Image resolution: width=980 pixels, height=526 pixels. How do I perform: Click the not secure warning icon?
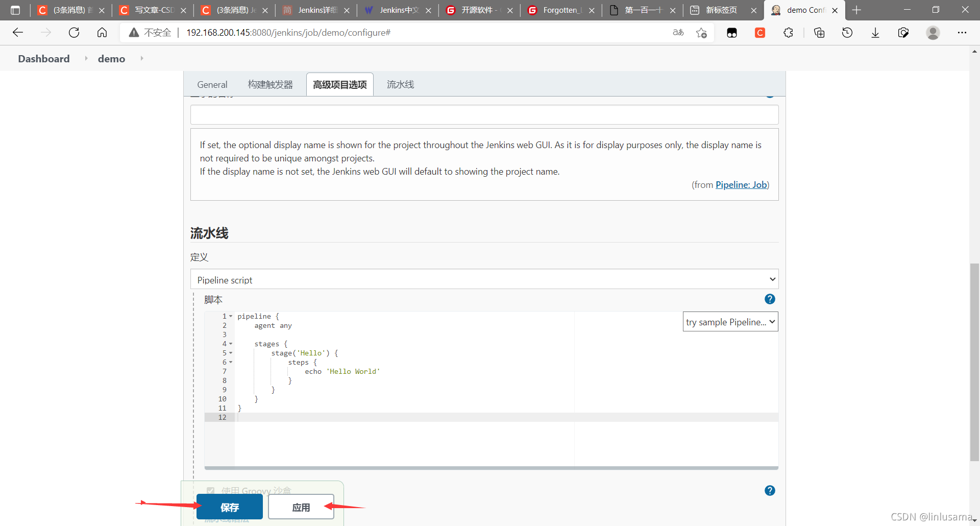[x=134, y=33]
